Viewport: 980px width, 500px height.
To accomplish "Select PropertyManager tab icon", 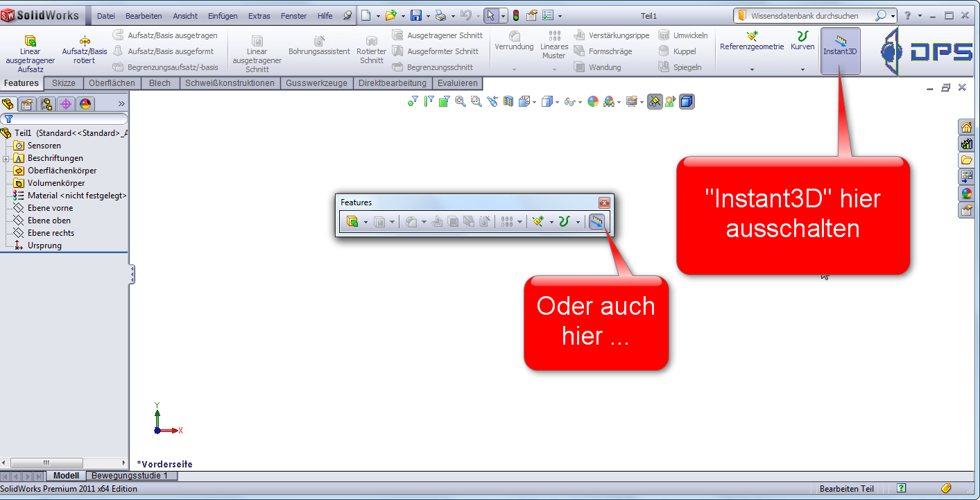I will [27, 104].
